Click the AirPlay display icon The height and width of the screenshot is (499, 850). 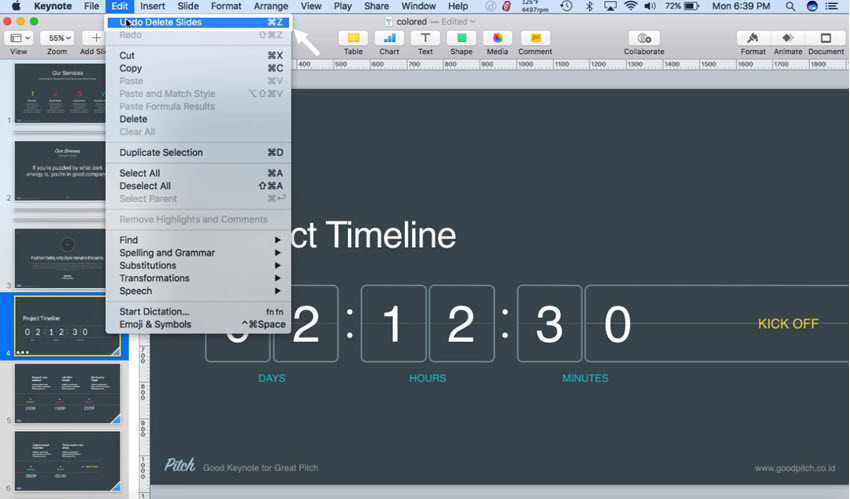coord(610,6)
